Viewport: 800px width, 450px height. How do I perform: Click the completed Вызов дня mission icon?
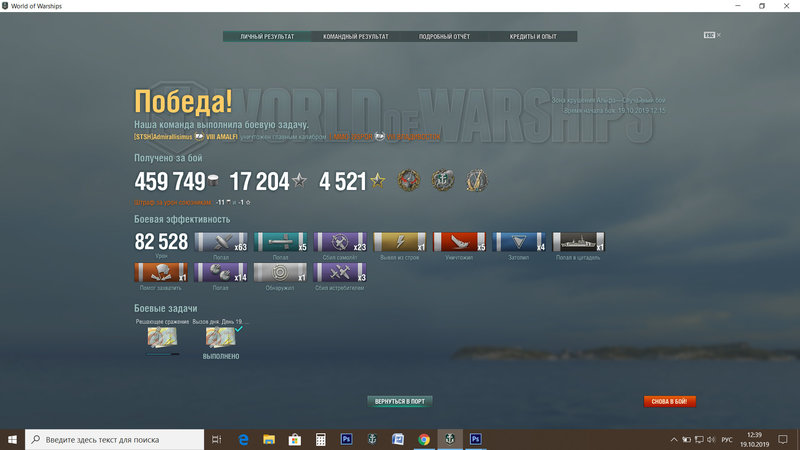220,337
